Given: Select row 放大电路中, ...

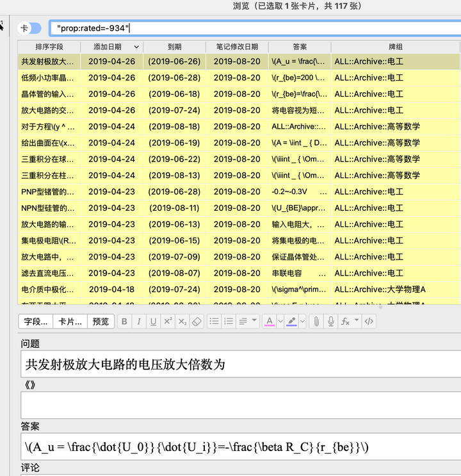Looking at the screenshot, I should [239, 257].
